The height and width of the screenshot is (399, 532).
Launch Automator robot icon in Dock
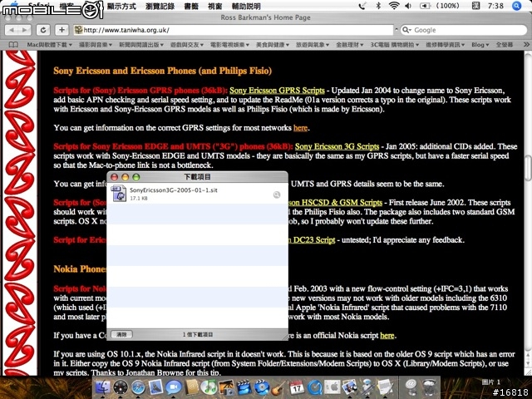pos(367,387)
